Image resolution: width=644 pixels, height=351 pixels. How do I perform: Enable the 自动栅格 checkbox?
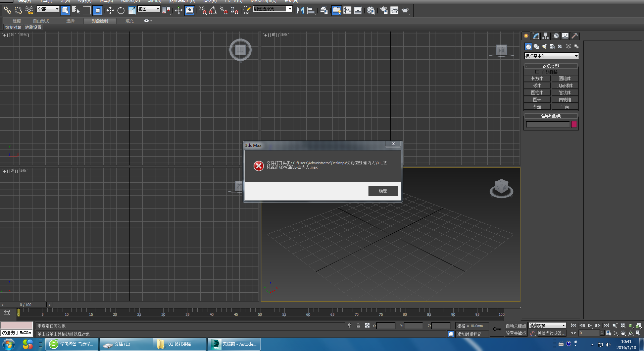tap(537, 72)
